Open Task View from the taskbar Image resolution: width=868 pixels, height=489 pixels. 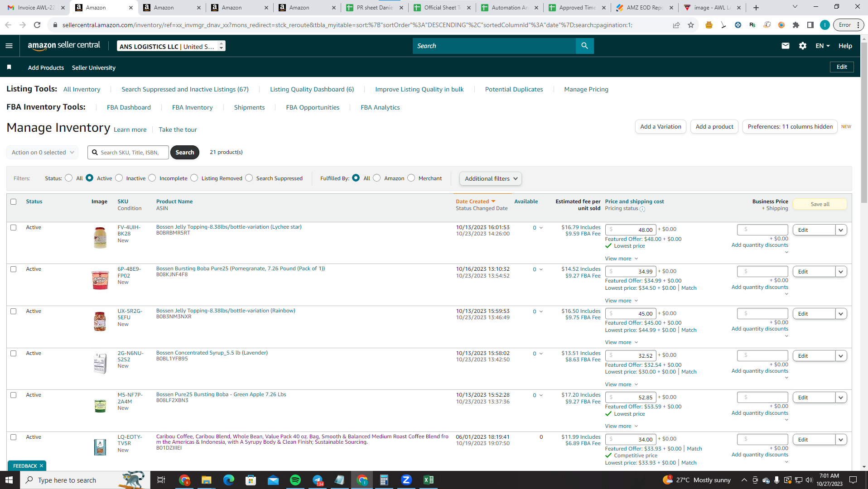[161, 480]
